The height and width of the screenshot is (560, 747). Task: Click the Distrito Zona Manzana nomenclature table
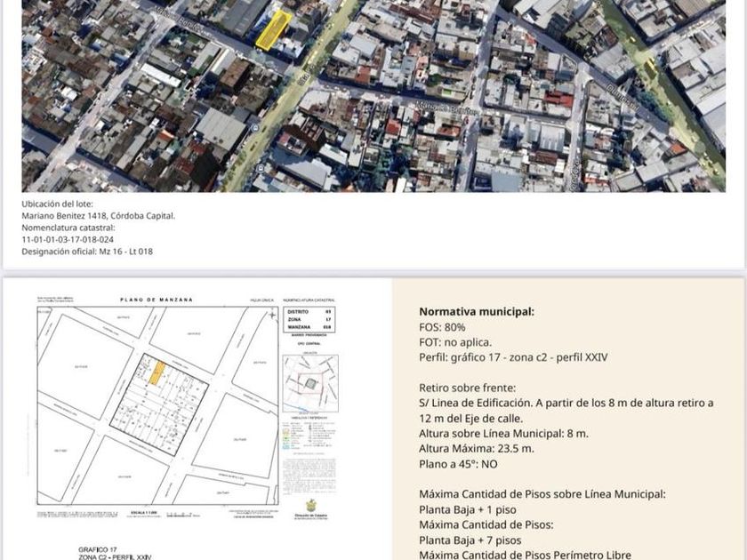coord(309,319)
